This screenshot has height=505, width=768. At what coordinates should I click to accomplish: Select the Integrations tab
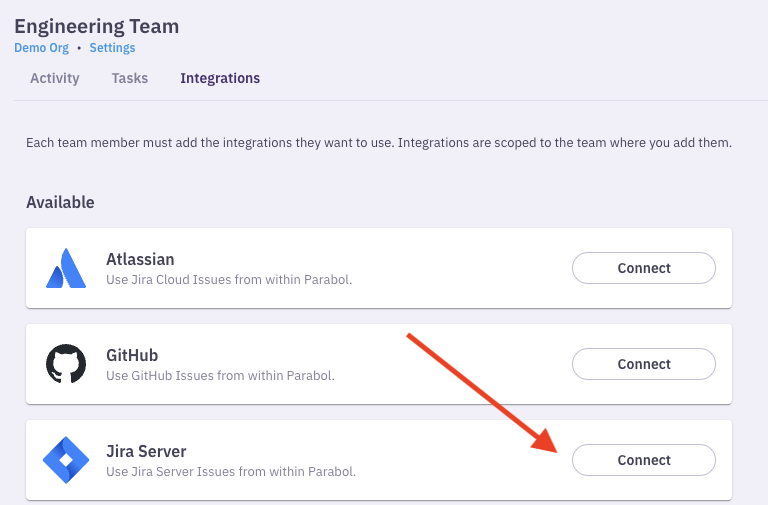point(220,78)
